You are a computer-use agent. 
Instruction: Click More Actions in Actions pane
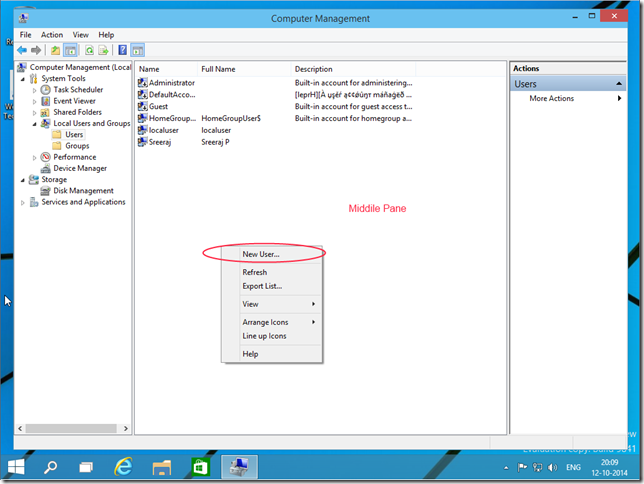[568, 98]
